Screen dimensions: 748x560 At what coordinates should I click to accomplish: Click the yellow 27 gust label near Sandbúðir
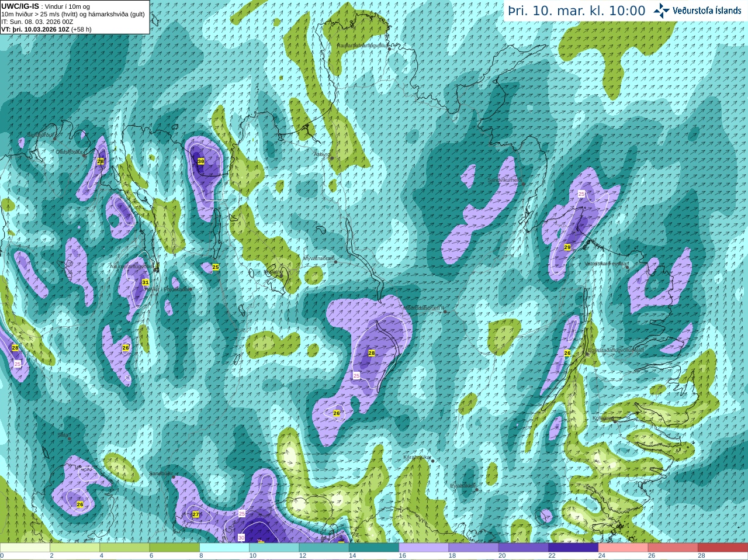tap(196, 515)
